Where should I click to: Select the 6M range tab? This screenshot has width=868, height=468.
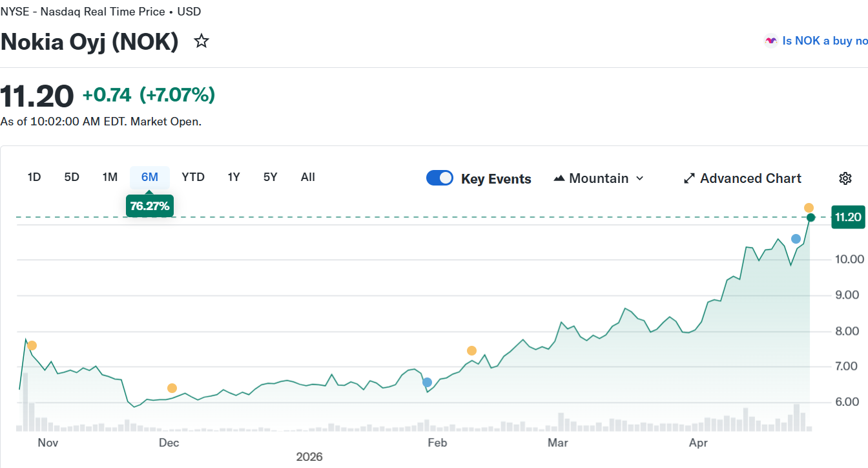(x=150, y=177)
